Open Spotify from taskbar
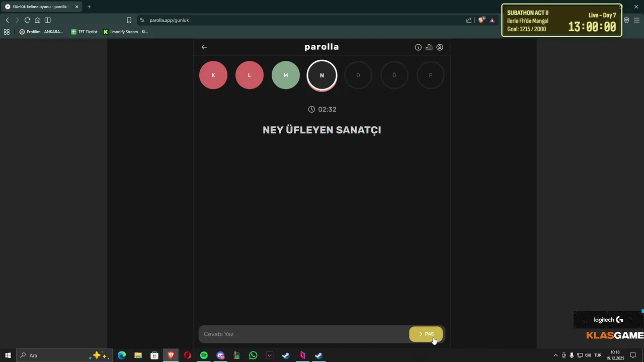644x362 pixels. (x=204, y=355)
